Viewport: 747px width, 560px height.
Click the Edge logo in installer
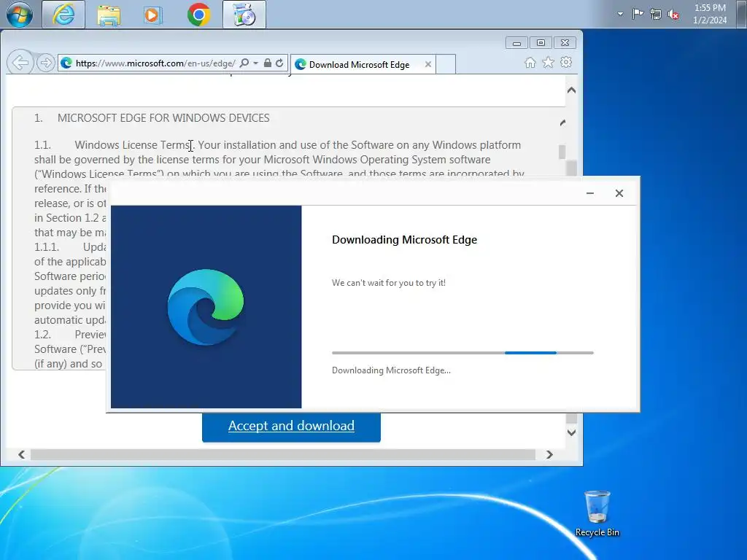pyautogui.click(x=206, y=307)
